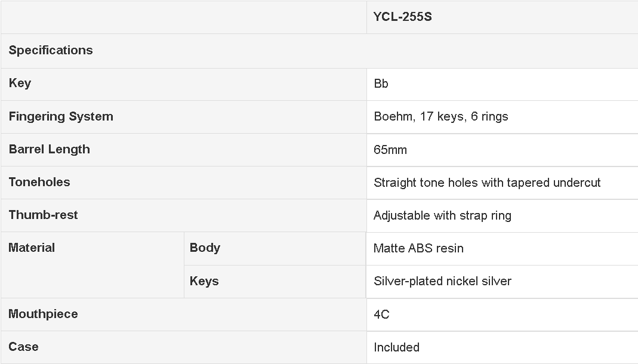Click the Body sub-label
Viewport: 638px width, 364px height.
pos(205,248)
